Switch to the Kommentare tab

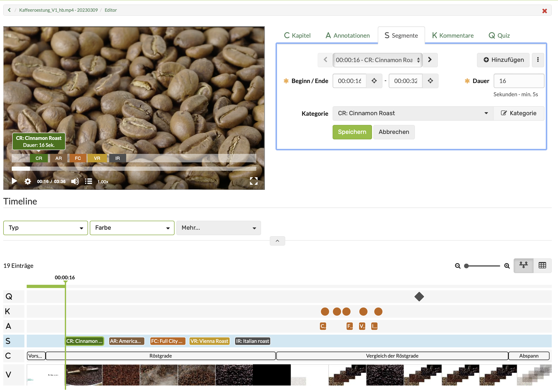tap(452, 35)
